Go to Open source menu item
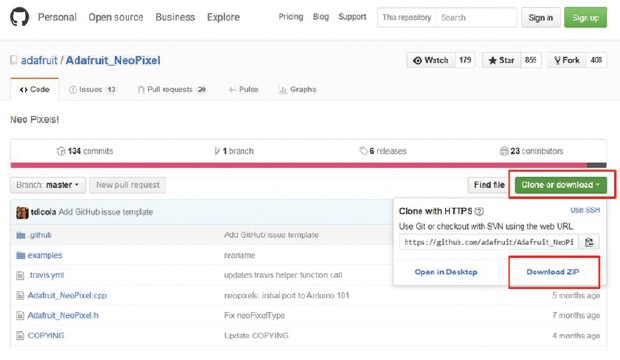The height and width of the screenshot is (360, 620). coord(116,17)
